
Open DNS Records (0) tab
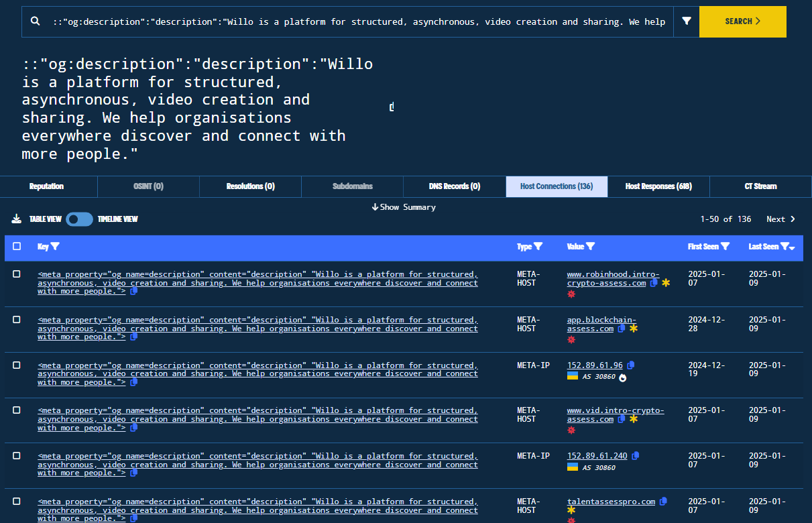pos(455,186)
